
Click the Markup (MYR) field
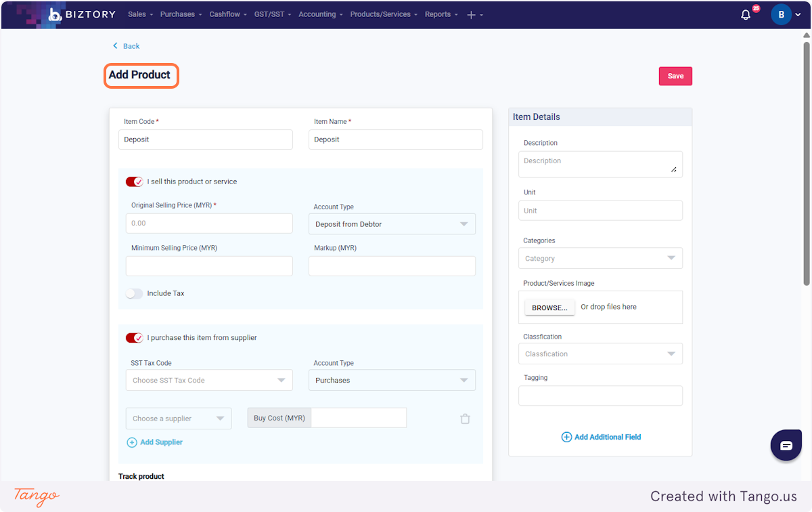click(392, 266)
